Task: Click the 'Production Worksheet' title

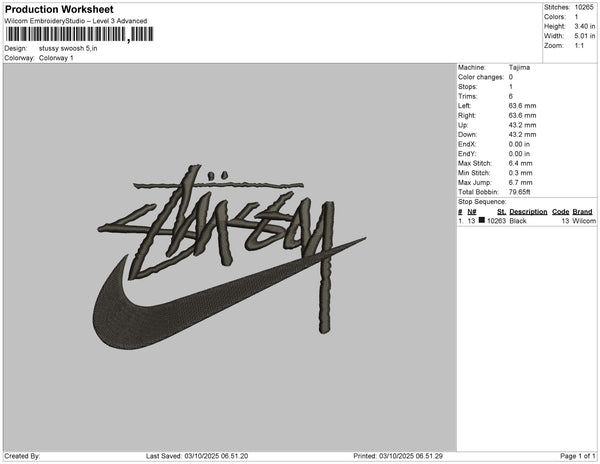Action: 59,9
